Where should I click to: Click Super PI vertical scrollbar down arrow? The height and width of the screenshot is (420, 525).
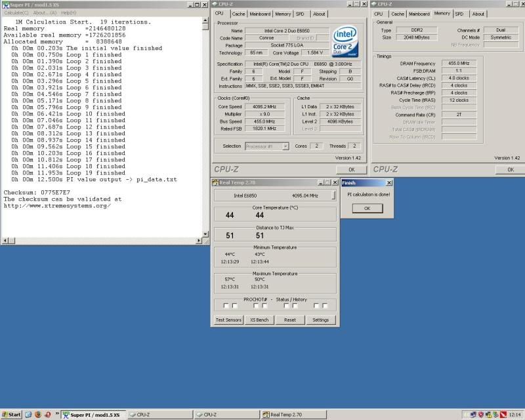click(205, 234)
